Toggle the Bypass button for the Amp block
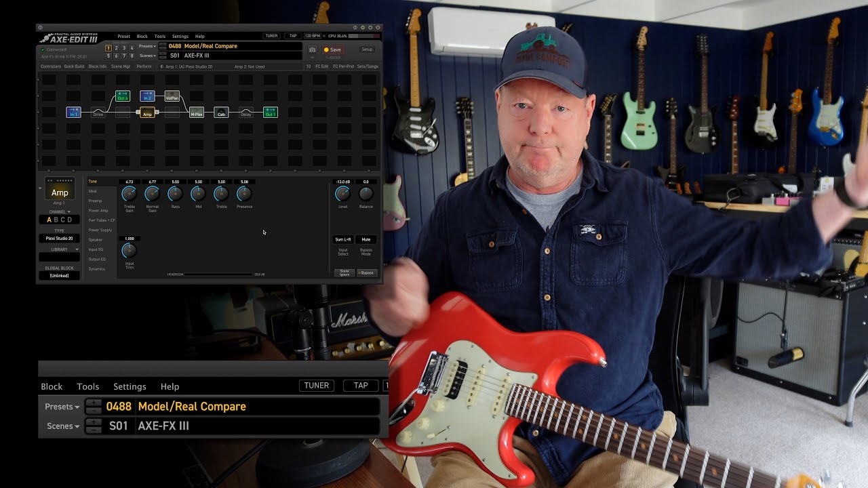Image resolution: width=868 pixels, height=488 pixels. pos(368,272)
